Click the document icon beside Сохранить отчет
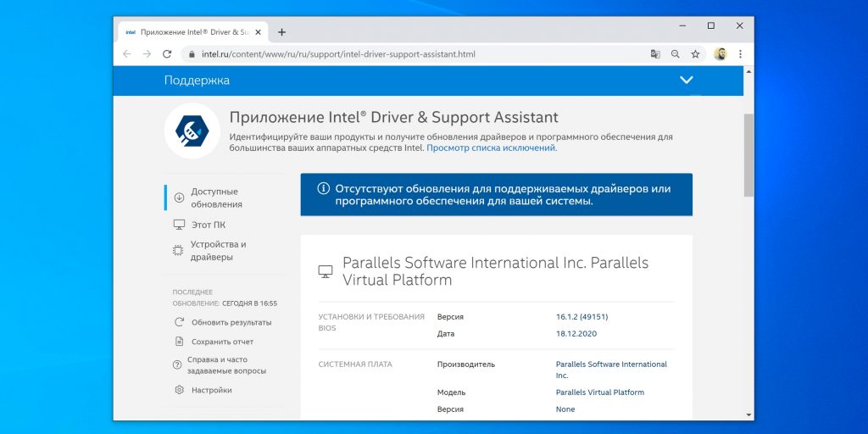Viewport: 868px width, 434px height. 179,342
